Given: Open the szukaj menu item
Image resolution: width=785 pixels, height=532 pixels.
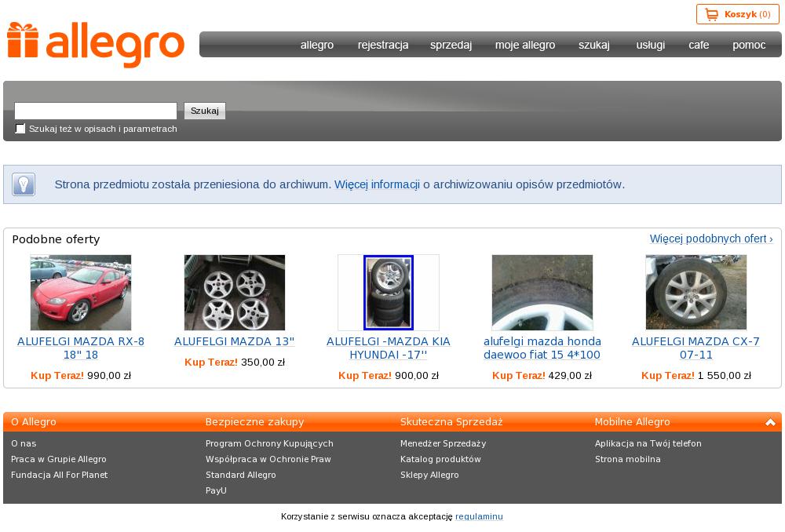Looking at the screenshot, I should pyautogui.click(x=593, y=45).
